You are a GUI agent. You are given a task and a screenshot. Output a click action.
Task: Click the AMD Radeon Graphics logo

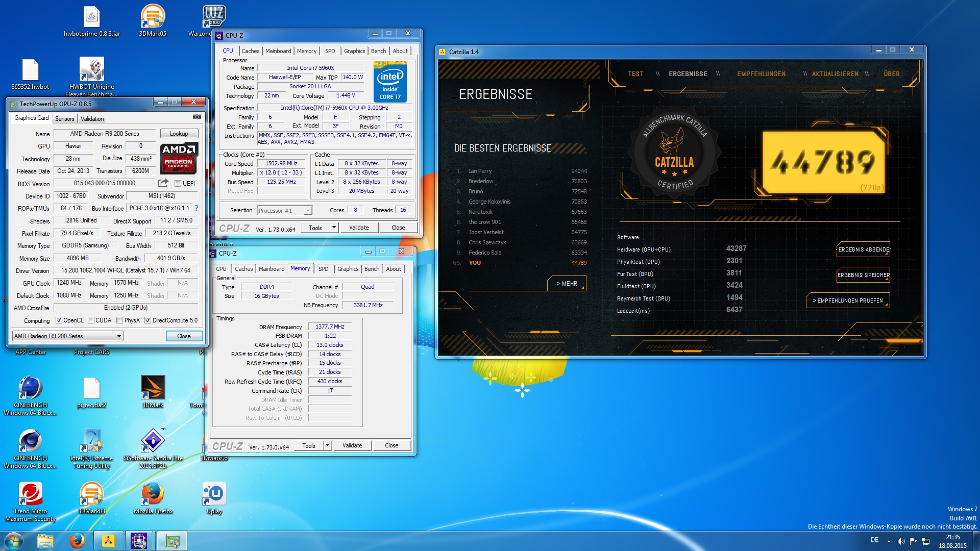(x=179, y=159)
